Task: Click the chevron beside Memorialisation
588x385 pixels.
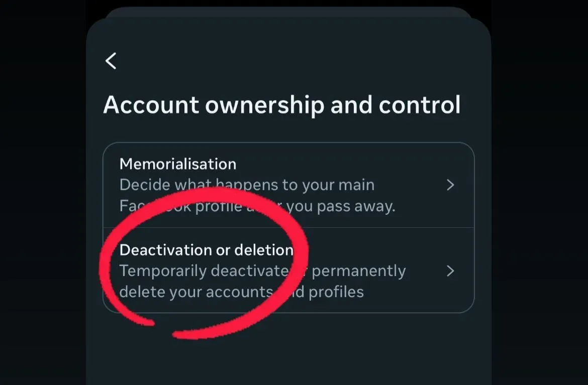Action: [450, 185]
